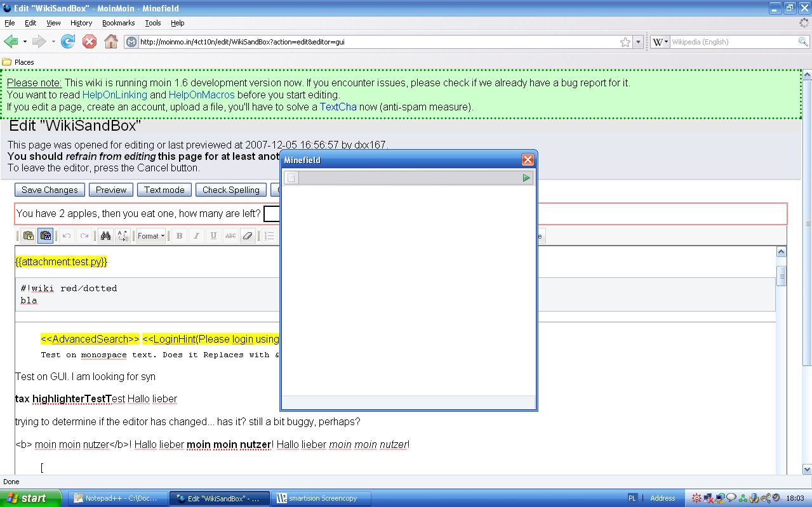Open the Tools menu

coord(153,23)
